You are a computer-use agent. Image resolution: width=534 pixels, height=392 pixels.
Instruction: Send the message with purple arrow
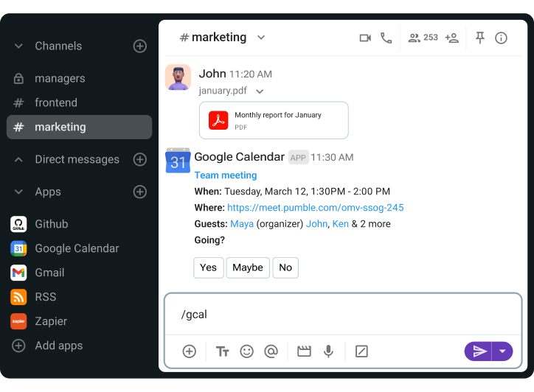pyautogui.click(x=478, y=351)
